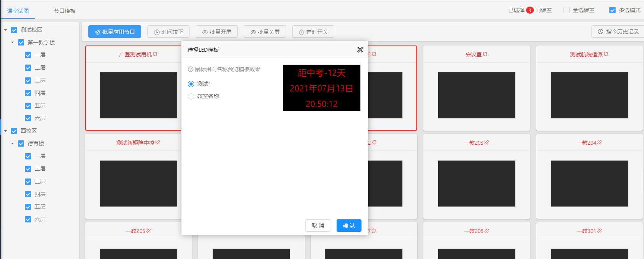The image size is (644, 259).
Task: Click 批量关屏 button
Action: [x=265, y=31]
